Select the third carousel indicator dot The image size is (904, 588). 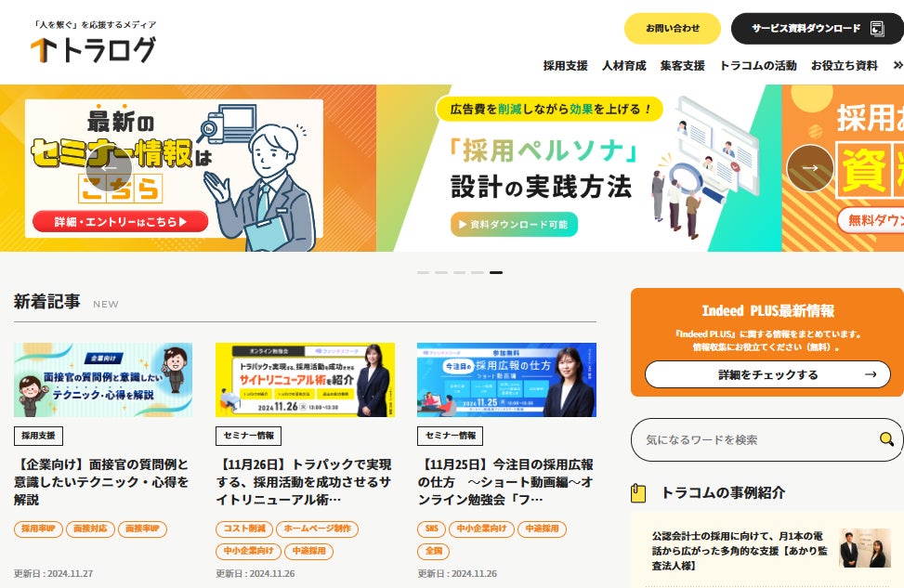point(460,272)
